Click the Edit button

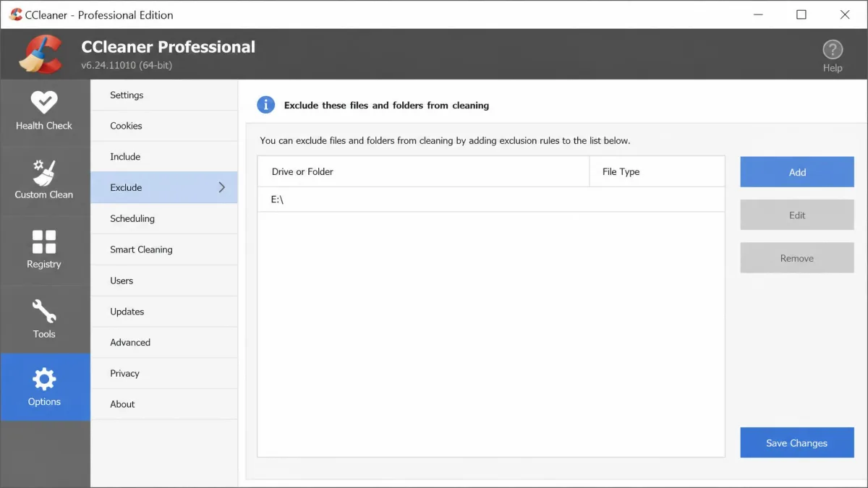pos(797,215)
